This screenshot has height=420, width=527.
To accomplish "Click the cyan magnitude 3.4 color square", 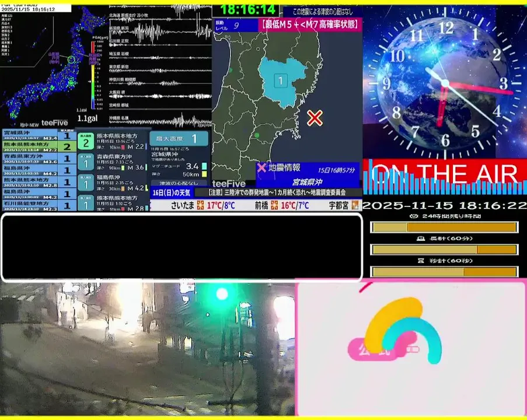I will 204,166.
